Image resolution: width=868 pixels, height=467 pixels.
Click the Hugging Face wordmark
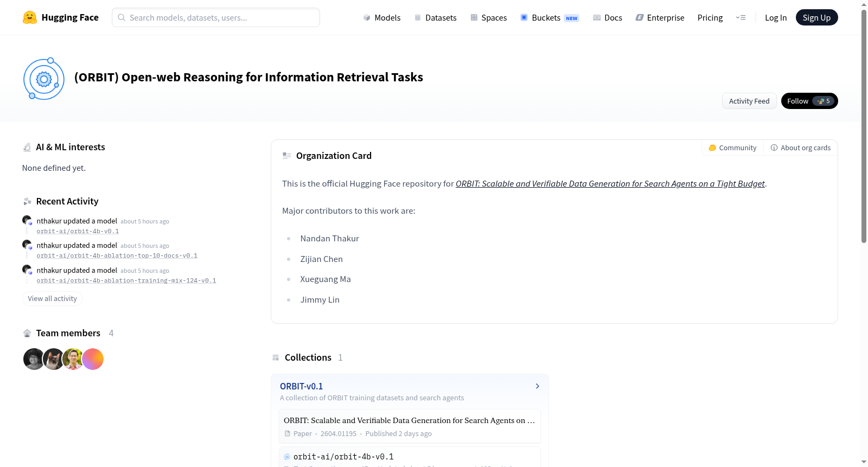70,17
